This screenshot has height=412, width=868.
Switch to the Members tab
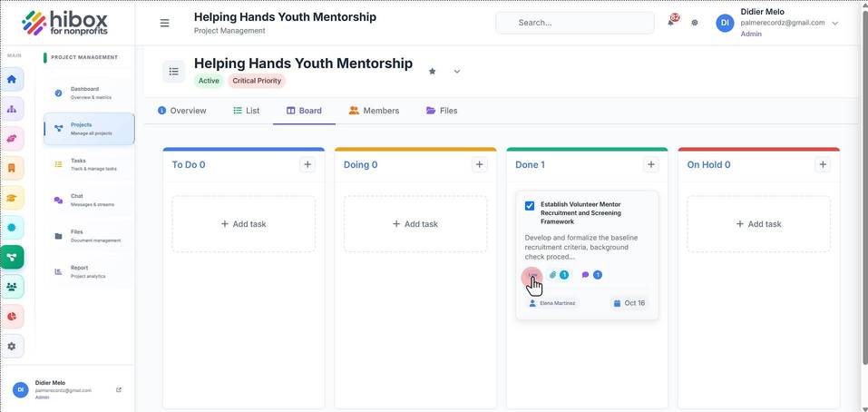click(375, 110)
